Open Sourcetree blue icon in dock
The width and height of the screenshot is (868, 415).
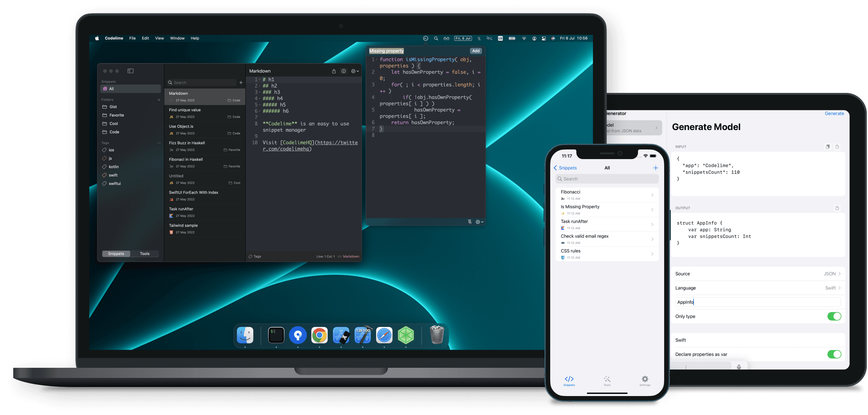tap(298, 335)
